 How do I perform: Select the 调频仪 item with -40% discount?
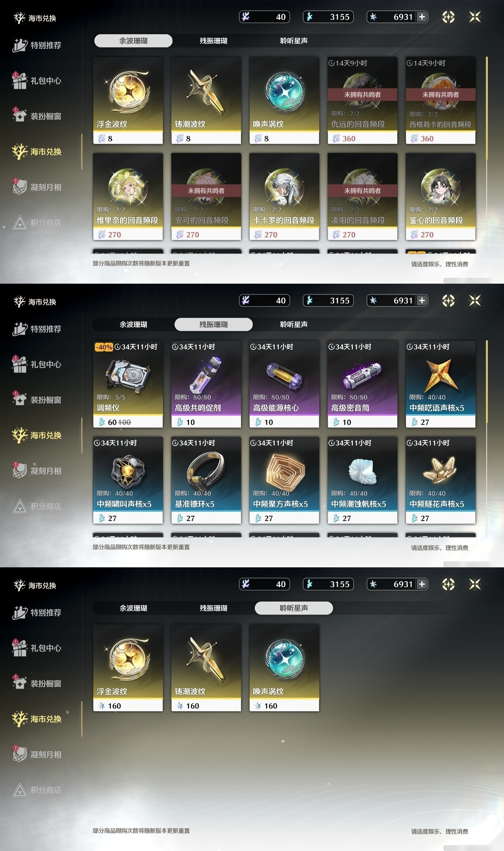[x=128, y=385]
